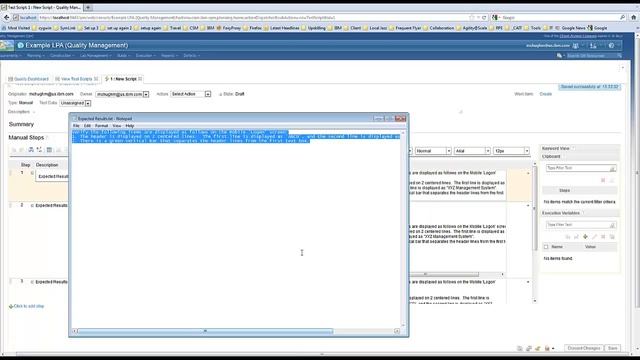
Task: Close the 1: New Script tab
Action: point(140,79)
